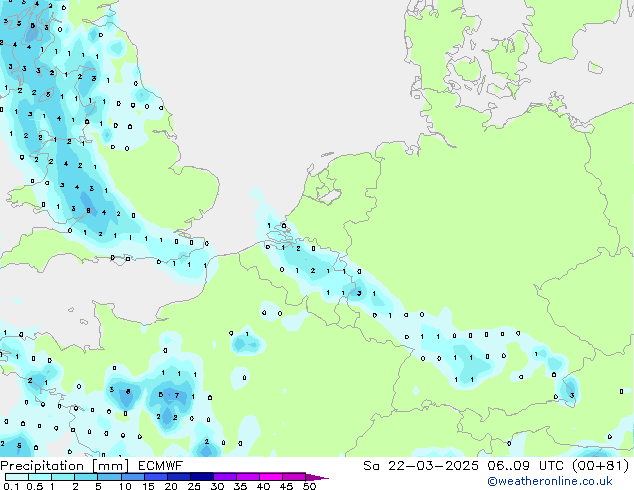Click the 'Precipitation [mm]' title text

65,466
